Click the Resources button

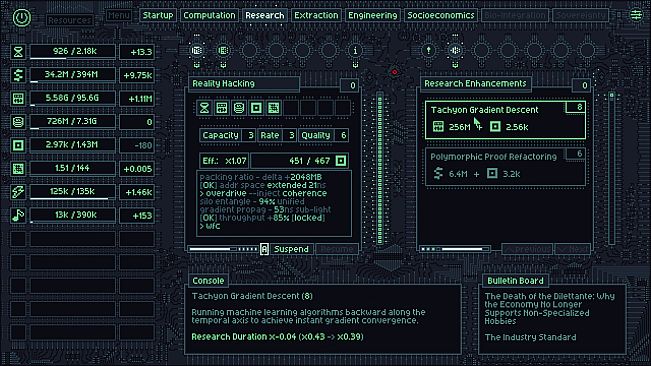[69, 20]
